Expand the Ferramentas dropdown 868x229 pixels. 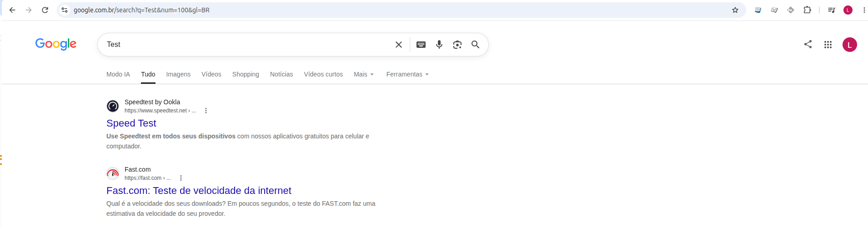tap(407, 74)
